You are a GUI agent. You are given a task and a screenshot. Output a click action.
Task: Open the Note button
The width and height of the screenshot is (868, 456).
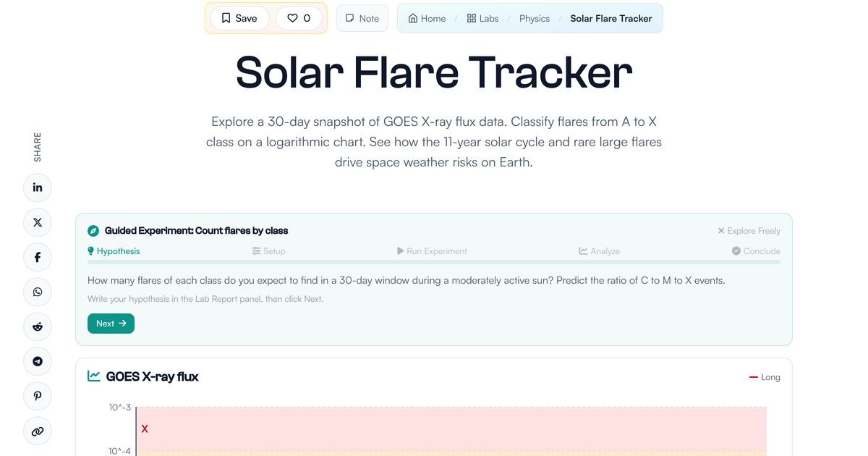coord(362,18)
